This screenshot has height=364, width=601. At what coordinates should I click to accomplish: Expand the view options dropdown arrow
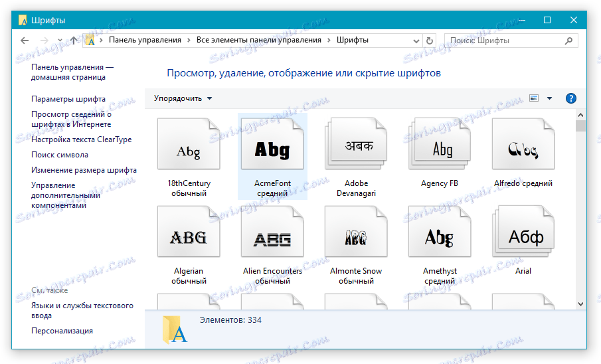[x=550, y=98]
